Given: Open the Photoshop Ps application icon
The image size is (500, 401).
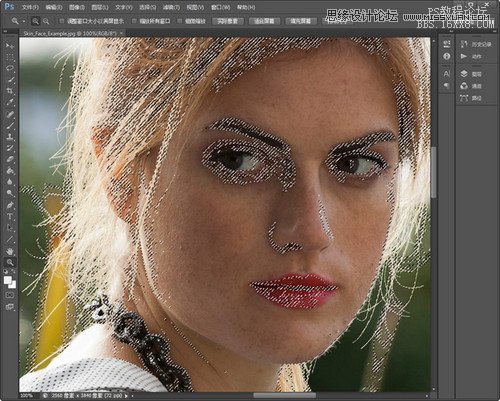Looking at the screenshot, I should pyautogui.click(x=10, y=6).
